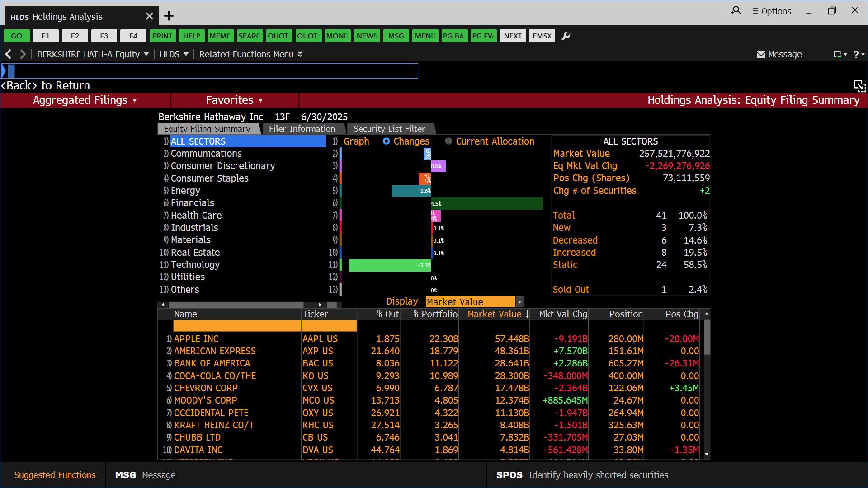Open the HLDS function dropdown
The width and height of the screenshot is (868, 488).
pyautogui.click(x=174, y=54)
